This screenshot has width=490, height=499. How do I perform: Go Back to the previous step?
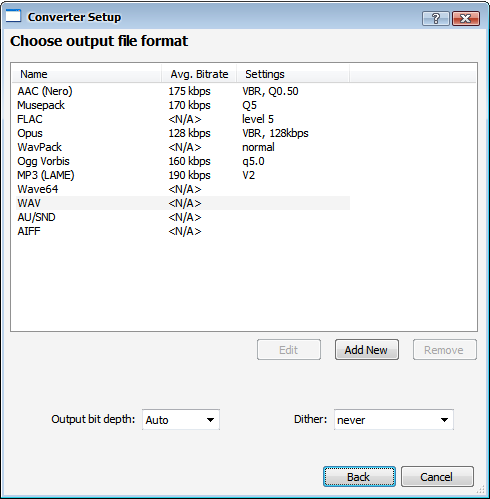point(359,477)
